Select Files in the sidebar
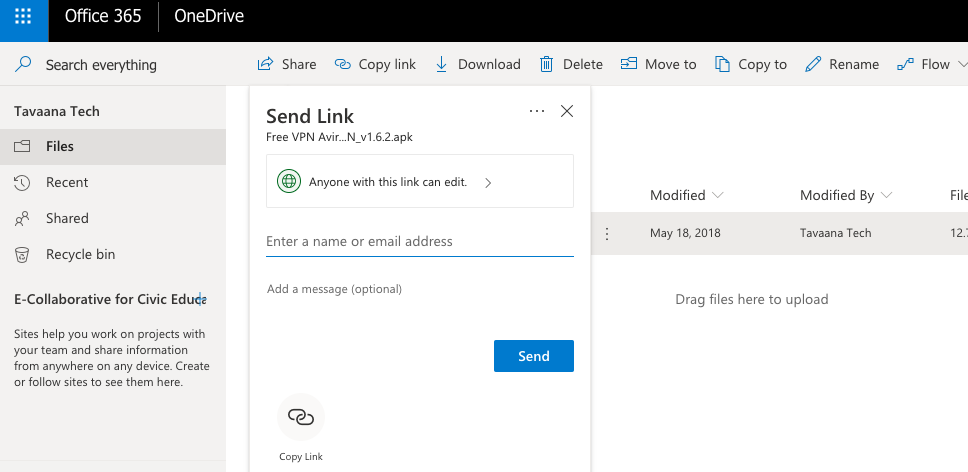968x472 pixels. [113, 147]
